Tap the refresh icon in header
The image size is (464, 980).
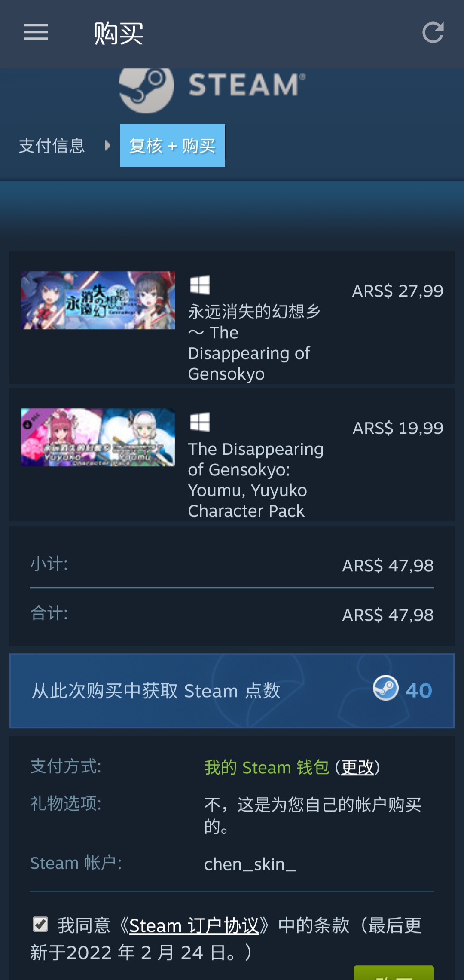[x=433, y=33]
